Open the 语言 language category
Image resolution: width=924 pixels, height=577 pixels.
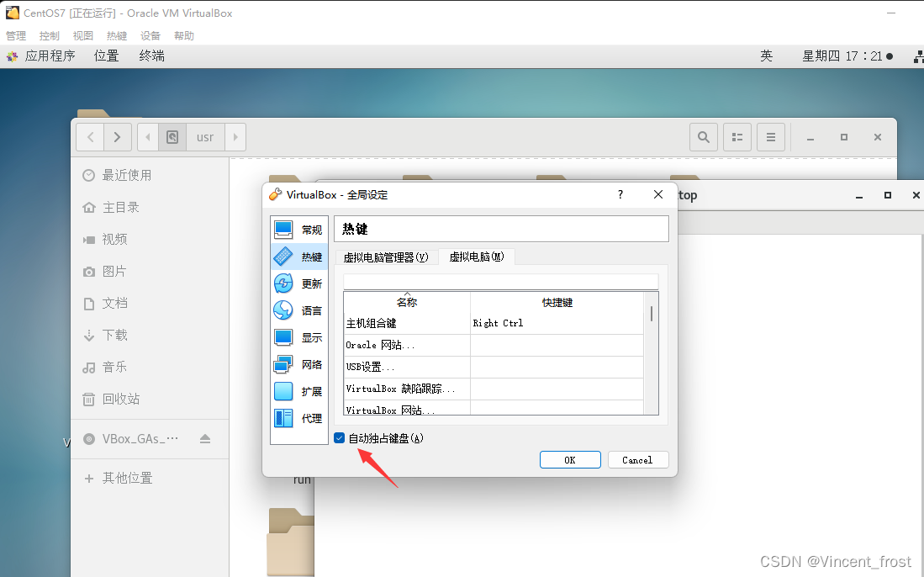tap(298, 310)
